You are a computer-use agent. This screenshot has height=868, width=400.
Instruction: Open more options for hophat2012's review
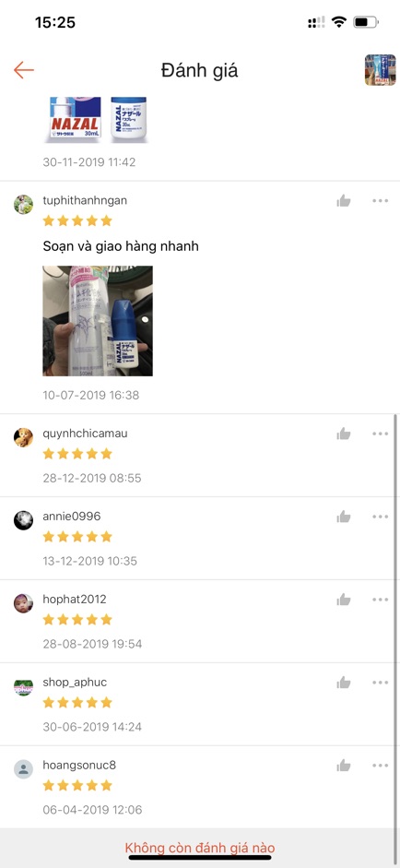pyautogui.click(x=380, y=600)
